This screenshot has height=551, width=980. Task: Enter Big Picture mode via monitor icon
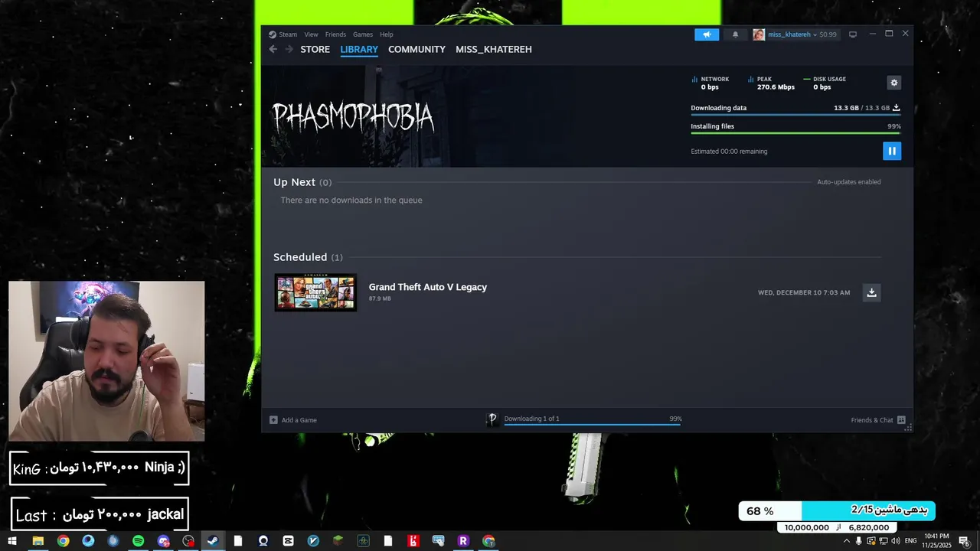(853, 34)
